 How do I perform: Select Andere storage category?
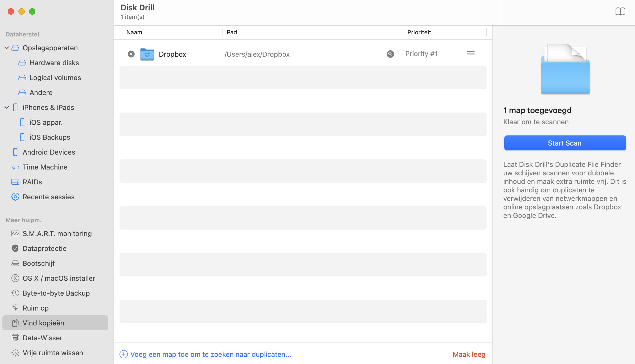41,93
